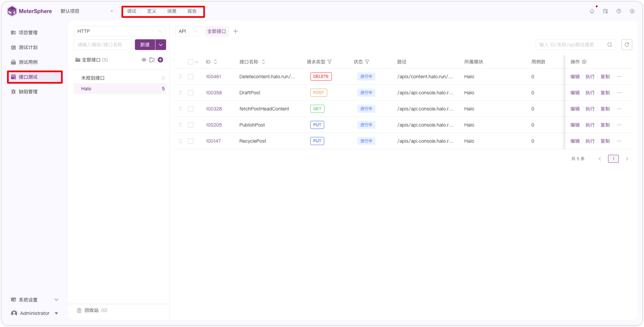Open the task center icon in header

(x=605, y=11)
